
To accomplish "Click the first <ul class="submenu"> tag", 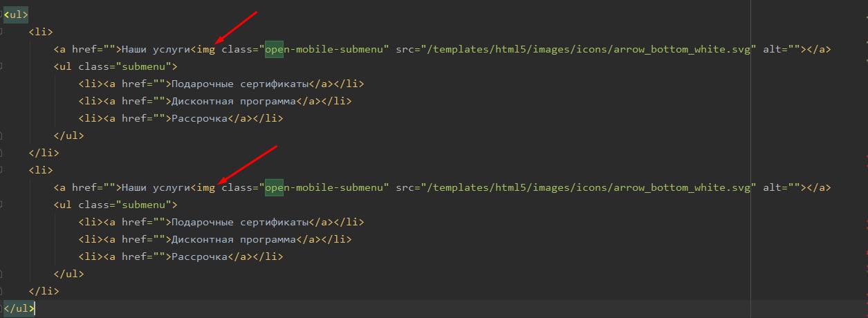I will pos(116,66).
